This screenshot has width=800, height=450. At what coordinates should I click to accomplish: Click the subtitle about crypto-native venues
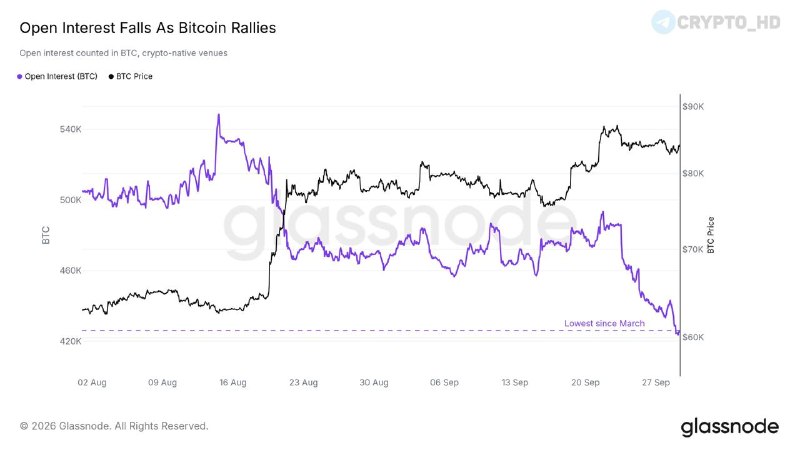(123, 53)
